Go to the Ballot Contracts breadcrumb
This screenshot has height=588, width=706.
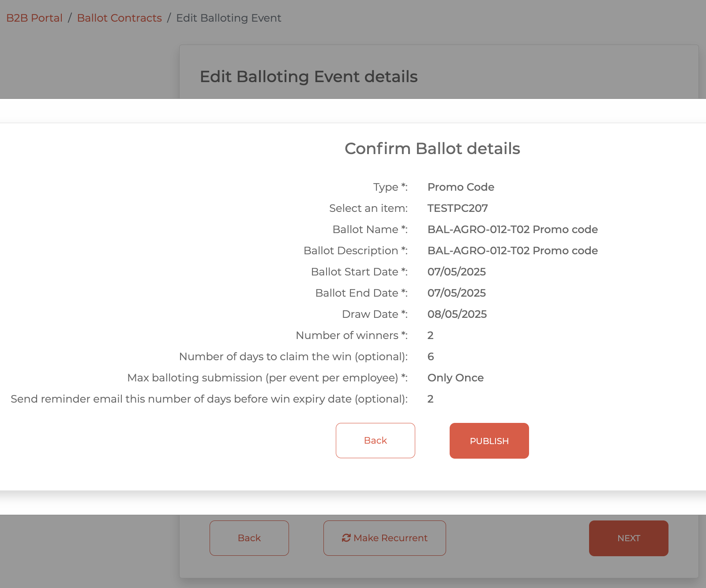click(119, 18)
